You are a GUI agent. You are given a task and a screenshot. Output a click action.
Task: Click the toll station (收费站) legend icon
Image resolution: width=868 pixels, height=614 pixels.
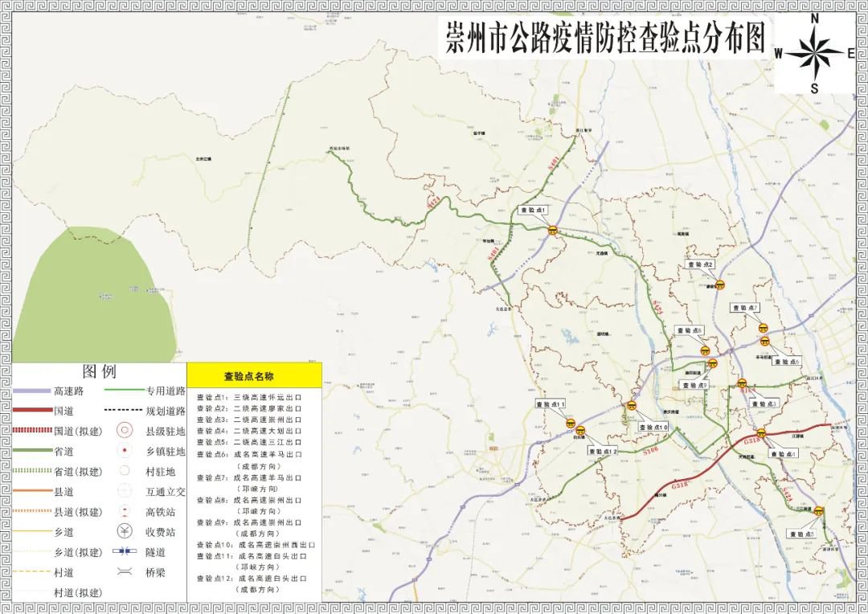(x=125, y=531)
